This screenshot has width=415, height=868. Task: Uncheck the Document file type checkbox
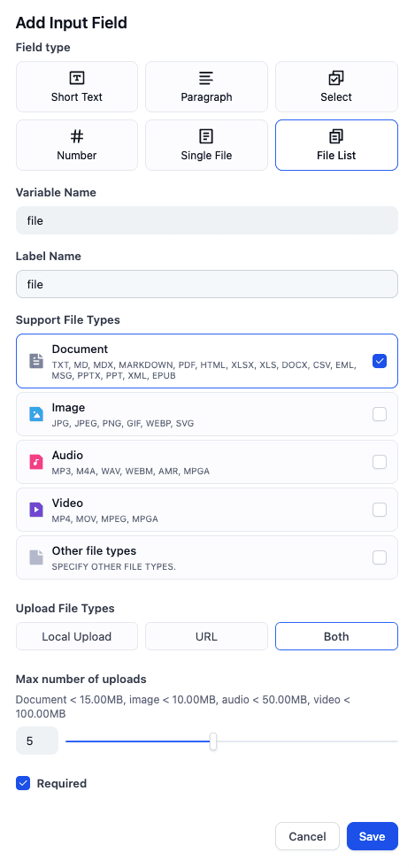[x=380, y=361]
